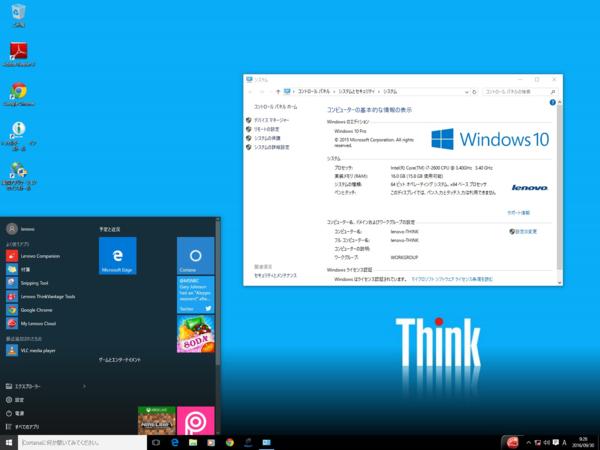
Task: Expand the Explorer jump list arrow
Action: (x=84, y=386)
